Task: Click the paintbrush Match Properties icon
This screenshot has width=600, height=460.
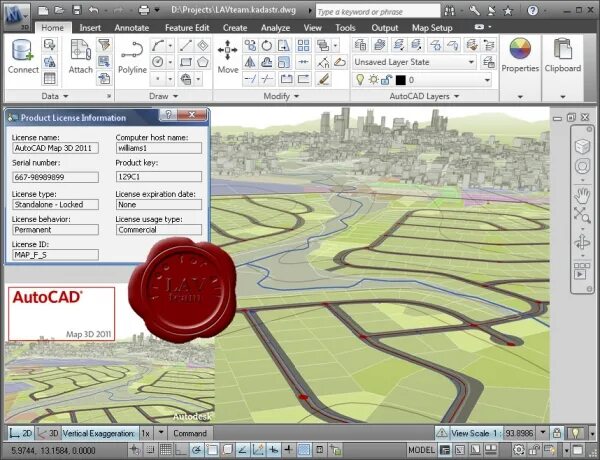Action: (x=324, y=79)
